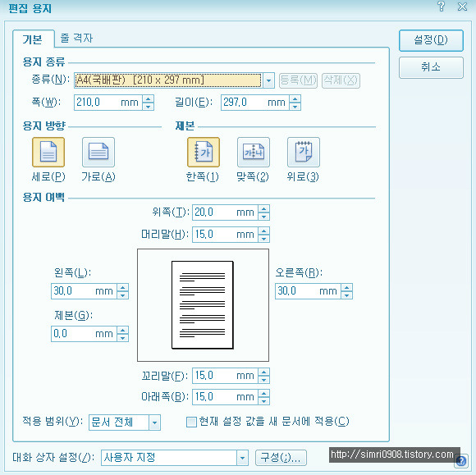Viewport: 476px width, 475px height.
Task: Click the 설정(D) button
Action: click(431, 40)
